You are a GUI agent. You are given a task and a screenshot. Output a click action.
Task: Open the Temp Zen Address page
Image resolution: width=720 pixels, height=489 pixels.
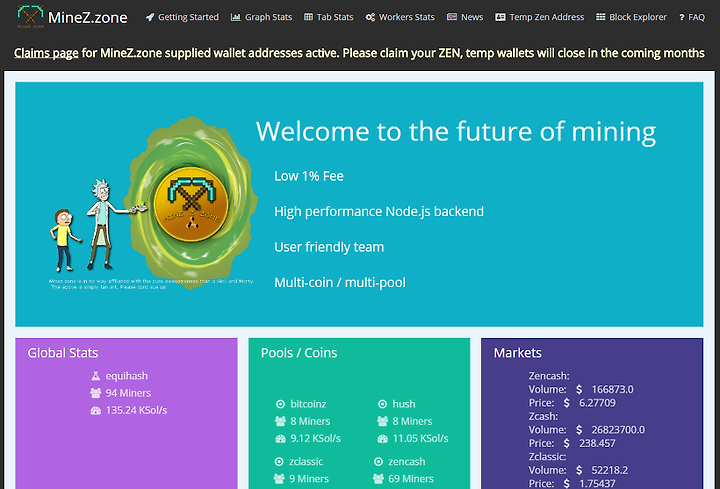point(547,17)
